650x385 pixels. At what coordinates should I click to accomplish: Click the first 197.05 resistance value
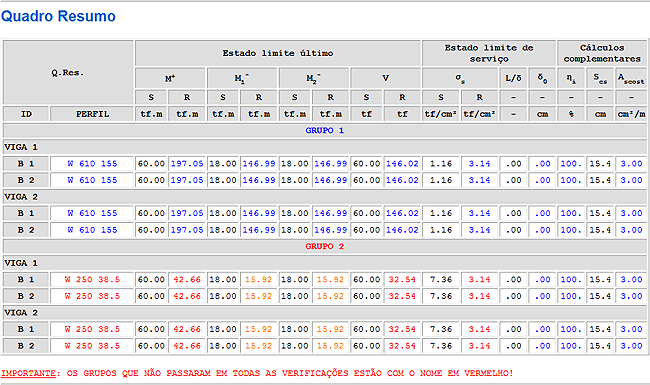click(187, 164)
